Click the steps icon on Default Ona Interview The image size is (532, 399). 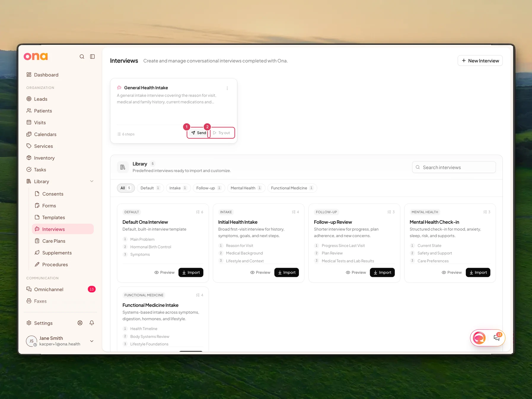(198, 212)
